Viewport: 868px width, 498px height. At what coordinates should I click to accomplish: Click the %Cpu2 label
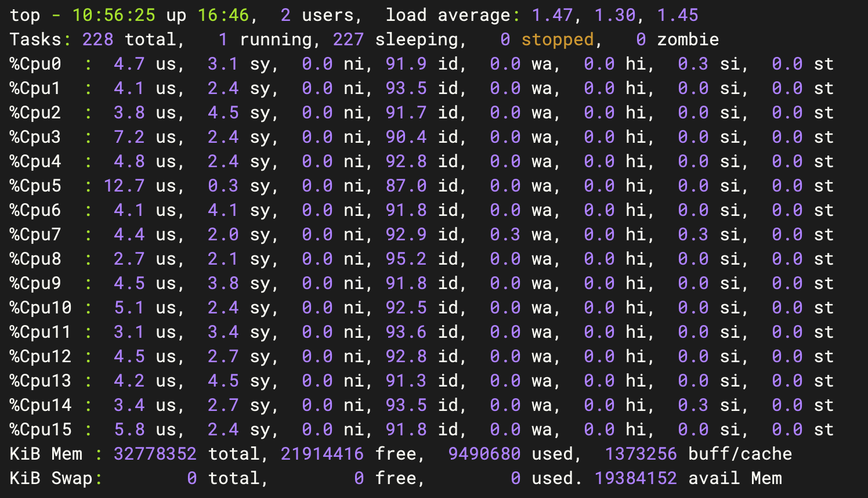pyautogui.click(x=35, y=113)
